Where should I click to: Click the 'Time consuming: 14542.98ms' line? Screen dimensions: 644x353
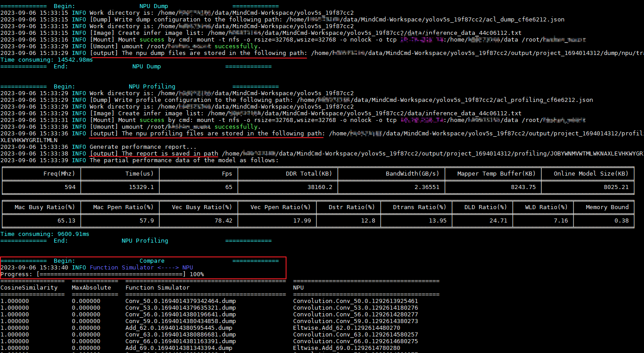46,60
